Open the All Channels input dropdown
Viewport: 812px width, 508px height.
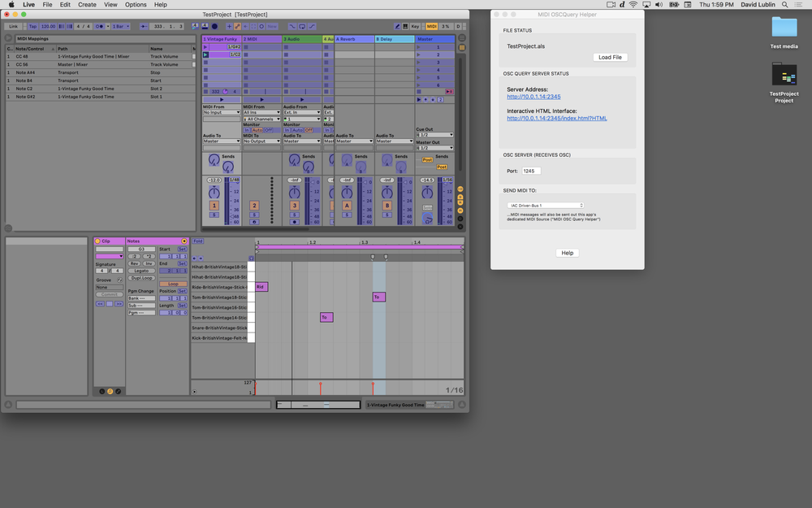261,119
